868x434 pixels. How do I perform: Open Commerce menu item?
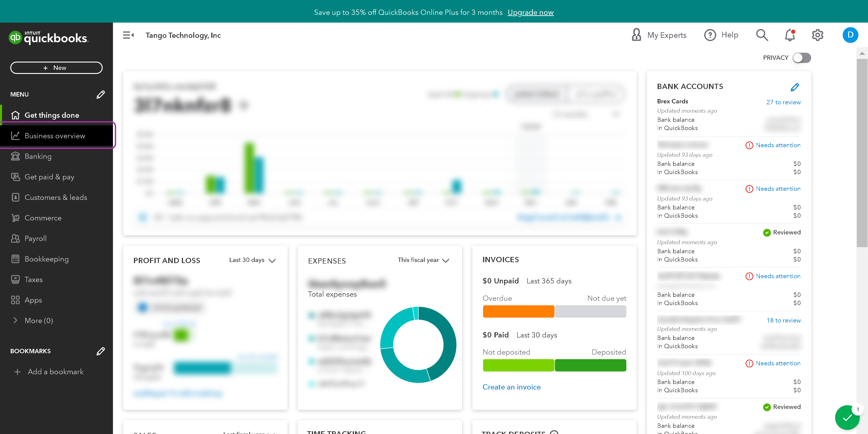coord(57,218)
